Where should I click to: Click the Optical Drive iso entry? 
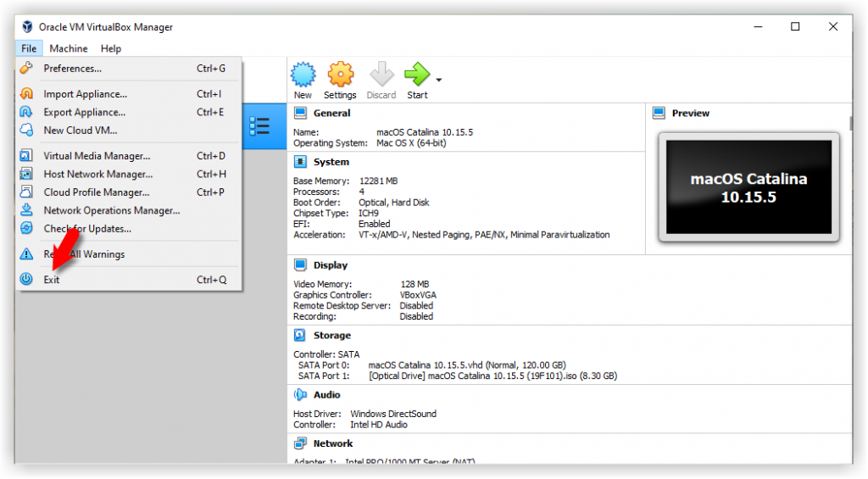[492, 376]
